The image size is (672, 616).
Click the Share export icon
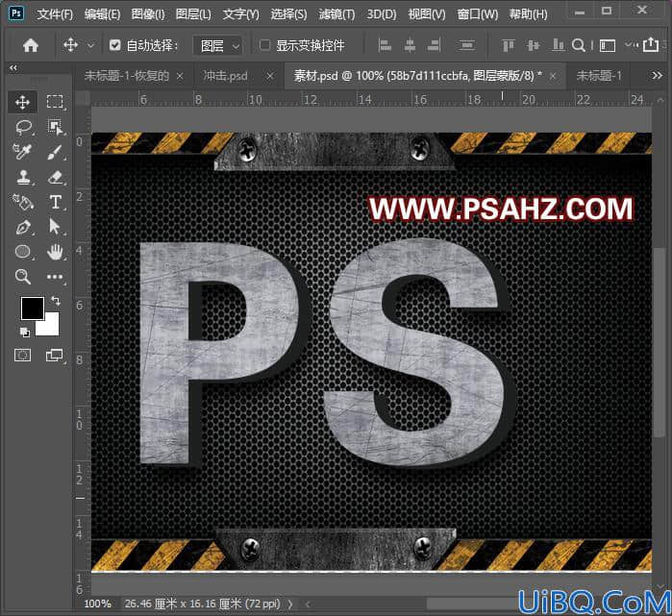click(651, 44)
